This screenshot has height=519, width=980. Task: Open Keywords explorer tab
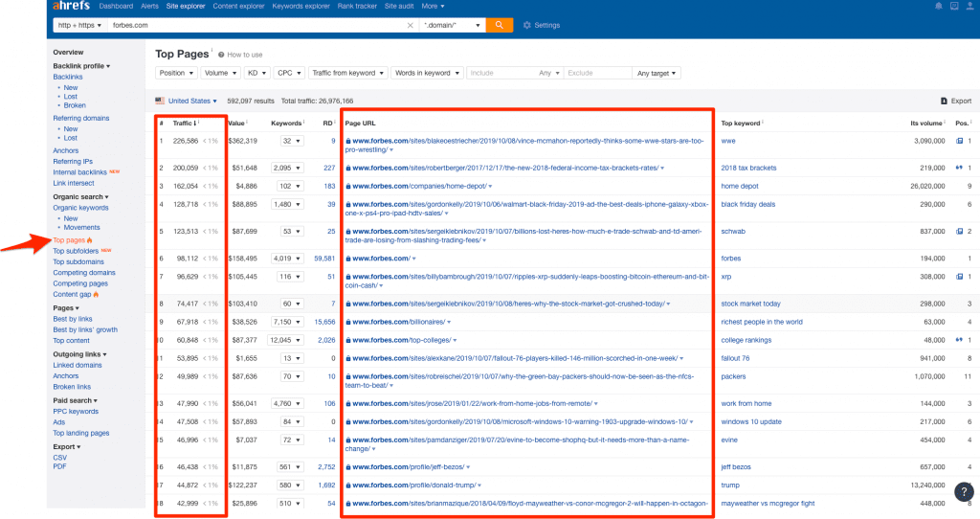[301, 7]
